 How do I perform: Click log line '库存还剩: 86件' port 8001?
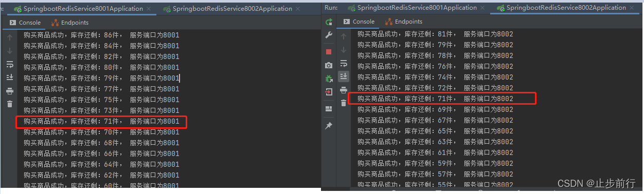(x=101, y=35)
